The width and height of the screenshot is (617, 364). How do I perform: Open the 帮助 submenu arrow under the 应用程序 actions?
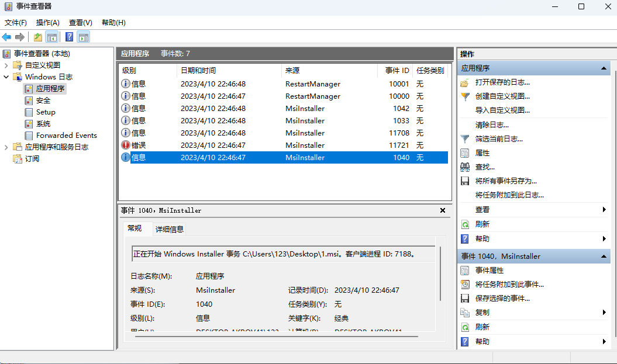[604, 238]
